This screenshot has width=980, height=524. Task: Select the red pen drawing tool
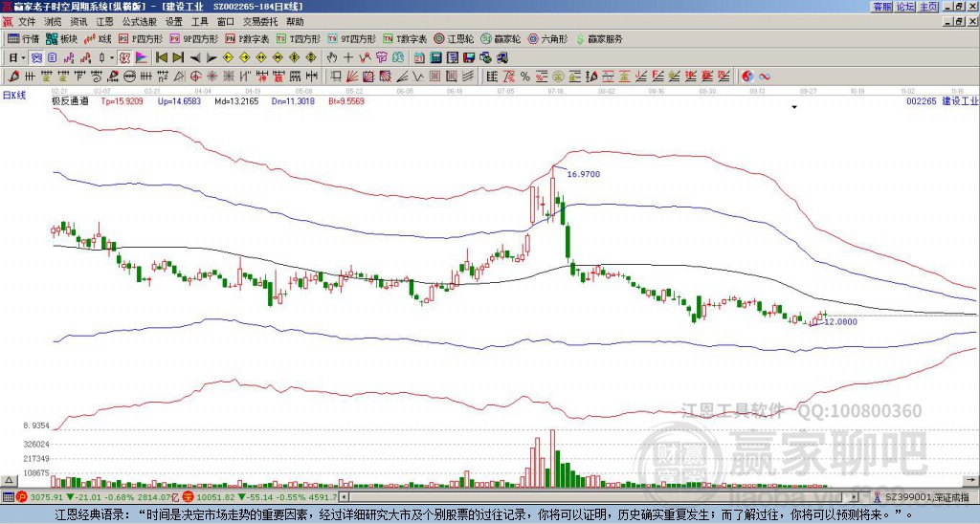(13, 76)
